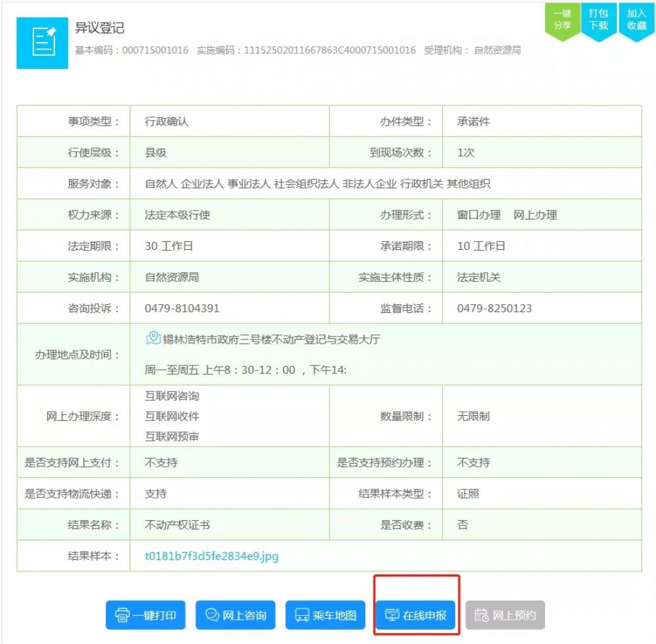
Task: Click the chat bubble icon on 网上咨询
Action: pyautogui.click(x=211, y=615)
